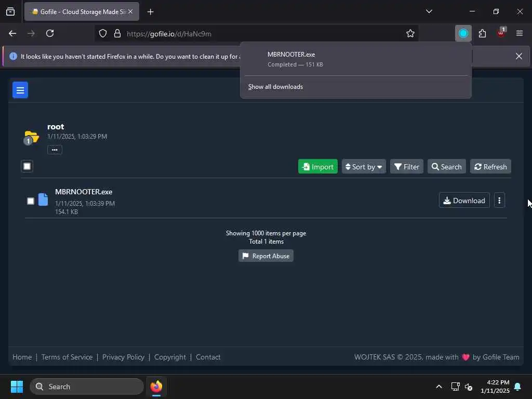Open the root folder ellipsis options
The width and height of the screenshot is (532, 399).
click(55, 150)
